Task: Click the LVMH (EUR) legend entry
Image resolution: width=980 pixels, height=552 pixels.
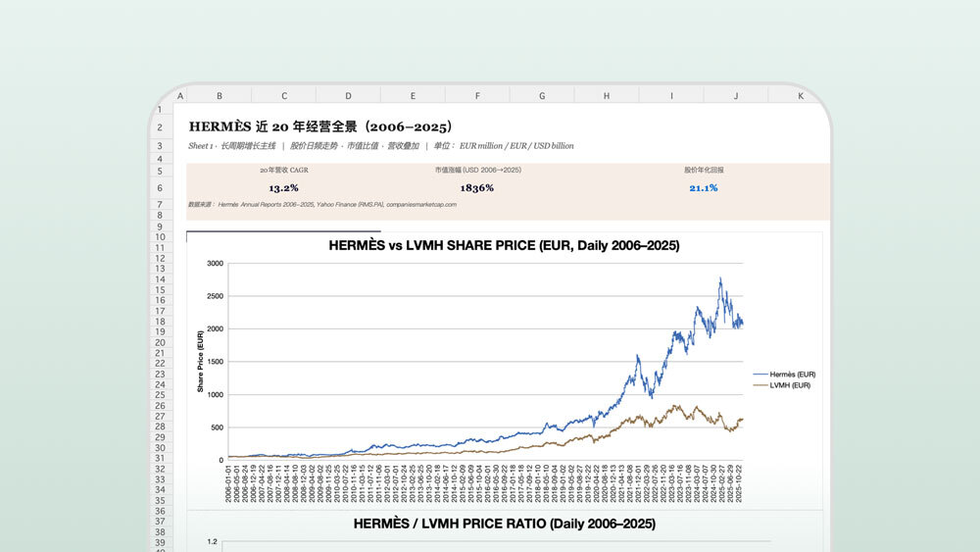Action: point(782,385)
